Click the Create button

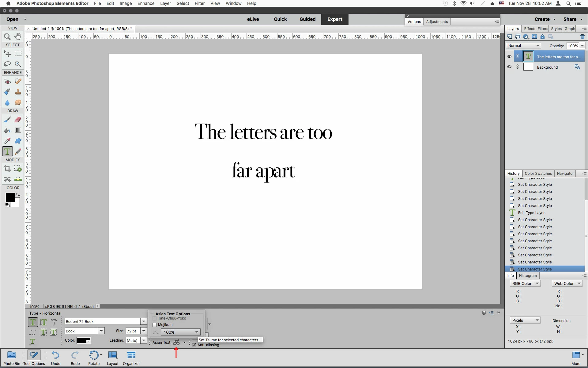[542, 19]
